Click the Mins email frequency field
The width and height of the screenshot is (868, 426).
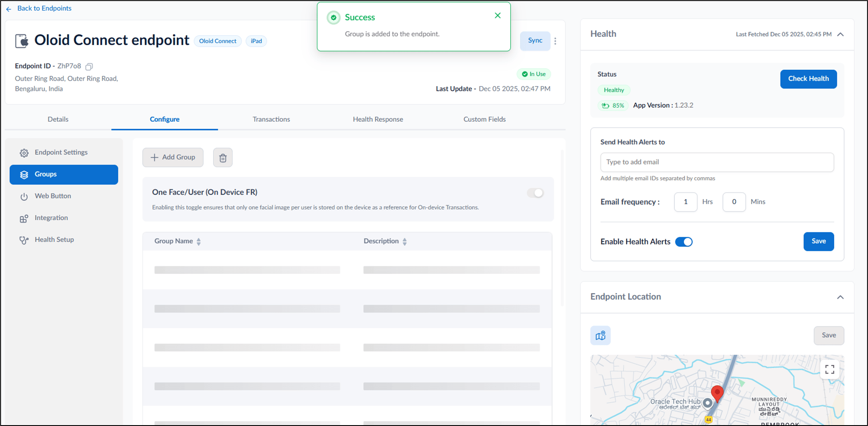(x=734, y=202)
